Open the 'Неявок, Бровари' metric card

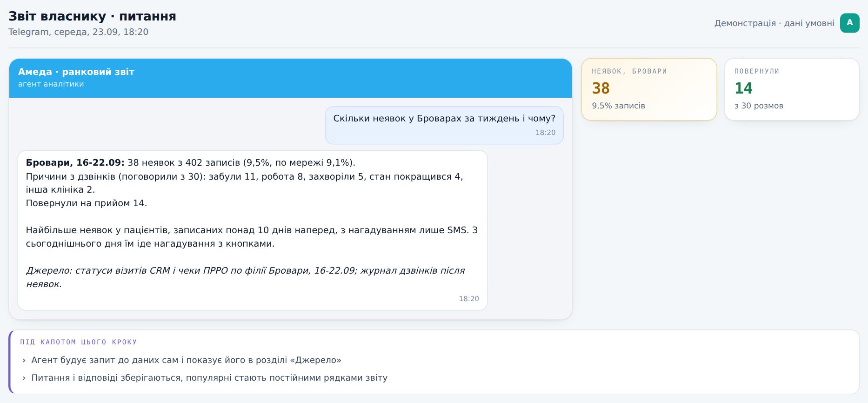point(649,89)
